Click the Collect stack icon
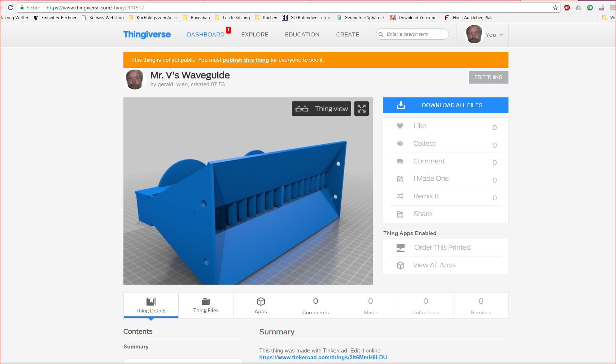Viewport: 616px width, 364px height. (400, 144)
